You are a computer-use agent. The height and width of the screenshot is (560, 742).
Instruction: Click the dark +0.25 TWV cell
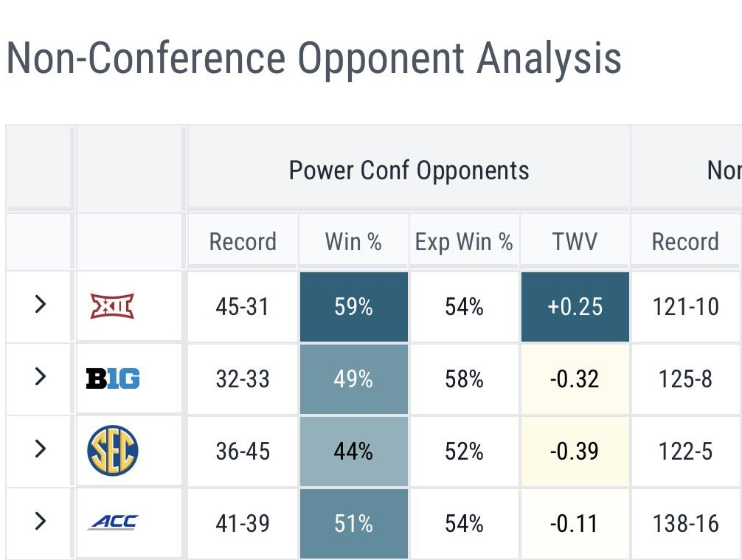[x=575, y=307]
